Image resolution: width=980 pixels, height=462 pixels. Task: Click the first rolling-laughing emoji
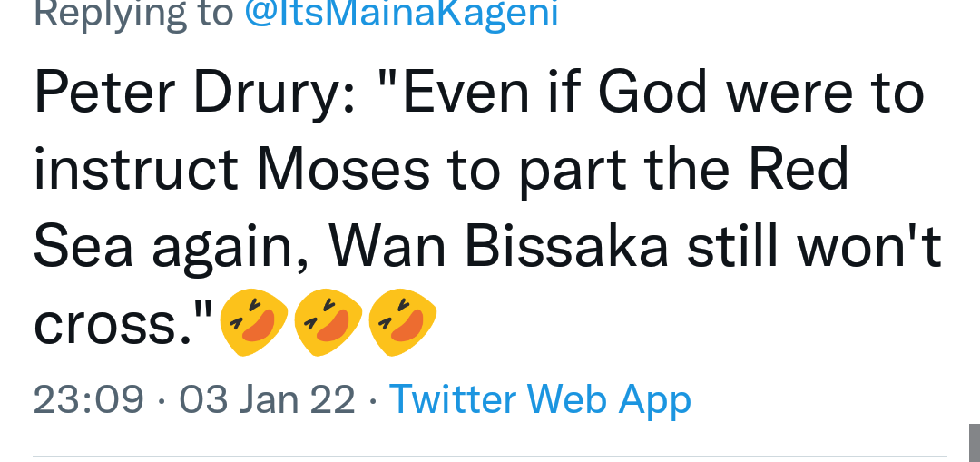253,322
